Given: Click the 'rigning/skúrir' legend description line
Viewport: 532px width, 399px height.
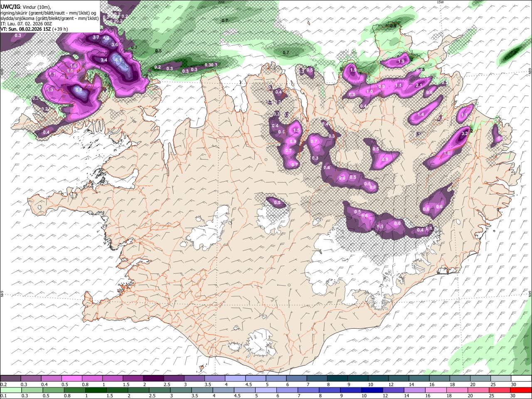Looking at the screenshot, I should 49,13.
